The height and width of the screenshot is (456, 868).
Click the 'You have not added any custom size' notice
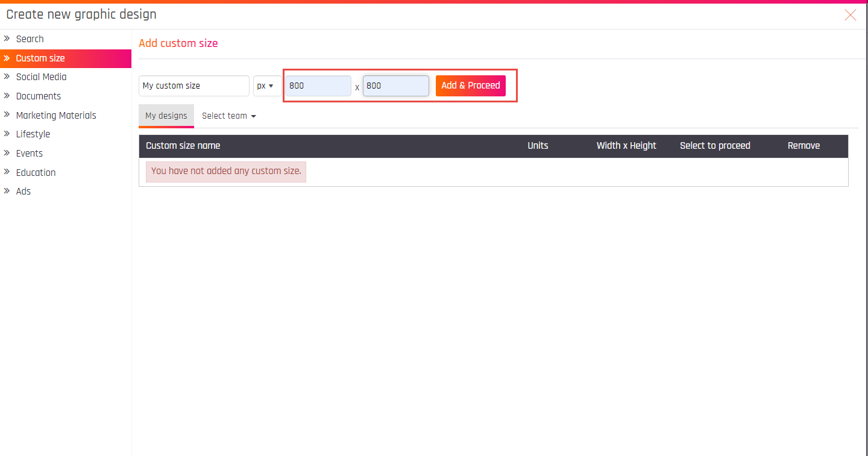(226, 172)
